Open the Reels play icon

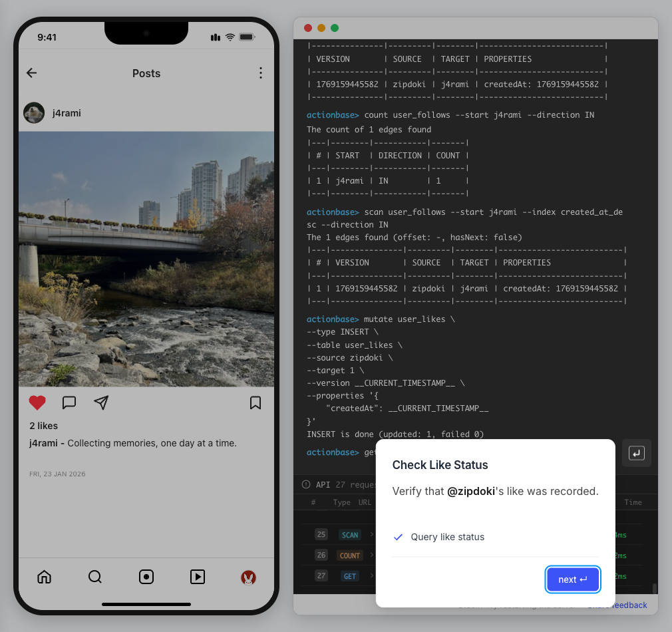[x=198, y=577]
